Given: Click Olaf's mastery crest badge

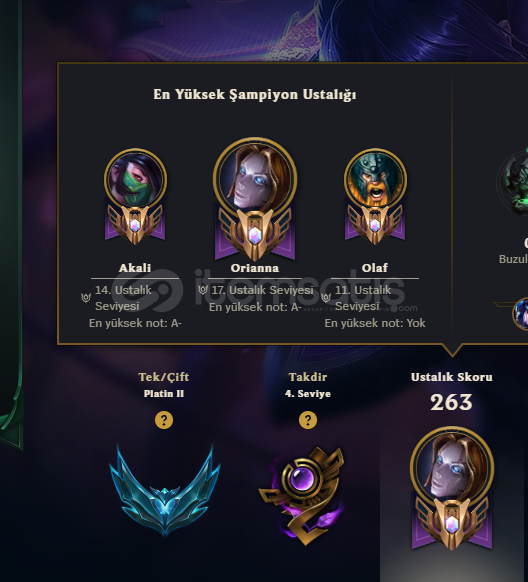Looking at the screenshot, I should pos(375,224).
